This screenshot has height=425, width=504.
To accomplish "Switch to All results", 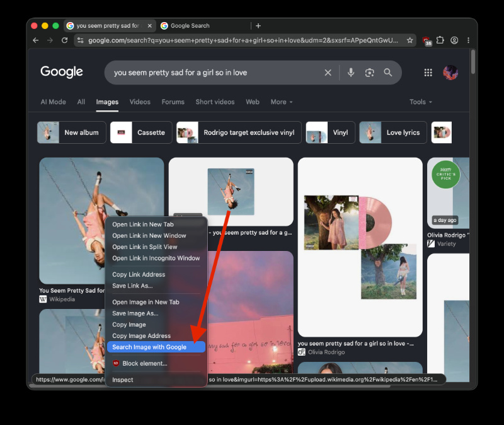I will tap(81, 102).
